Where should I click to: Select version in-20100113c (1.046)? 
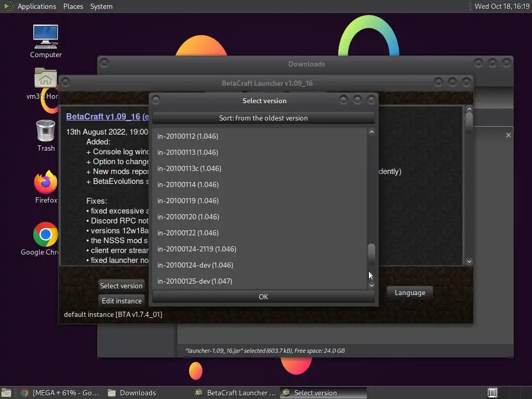point(260,168)
